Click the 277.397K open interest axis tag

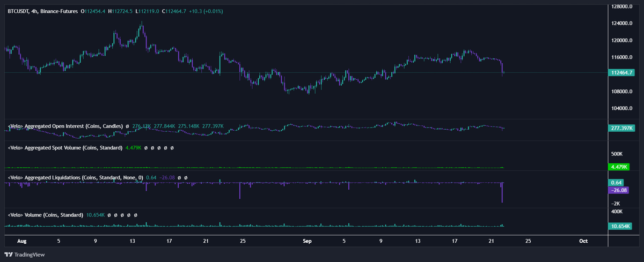coord(622,129)
